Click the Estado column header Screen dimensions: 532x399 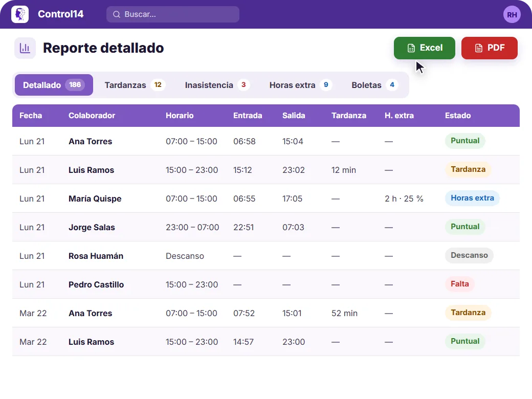pyautogui.click(x=458, y=116)
